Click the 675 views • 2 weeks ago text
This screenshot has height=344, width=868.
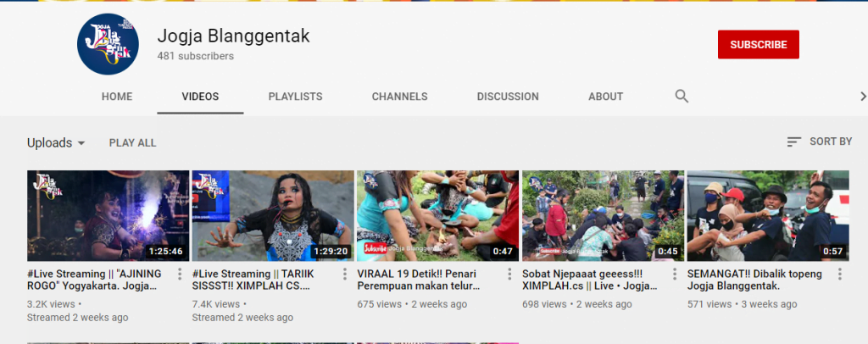[x=412, y=304]
